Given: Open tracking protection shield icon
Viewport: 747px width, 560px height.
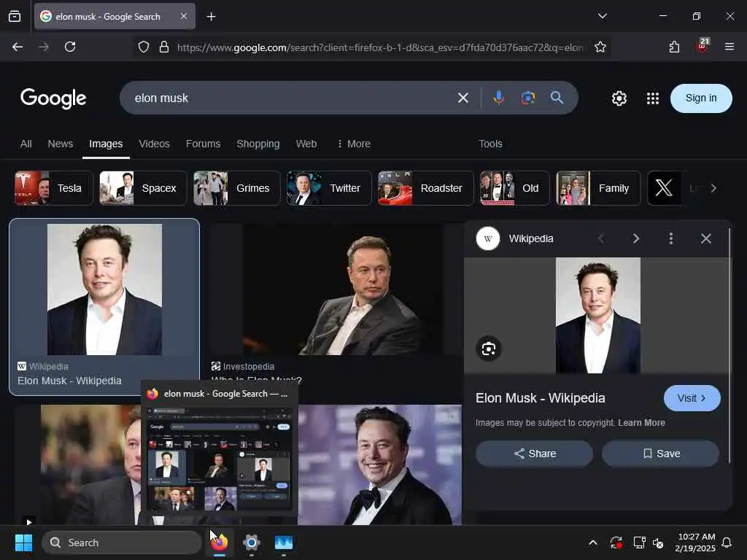Looking at the screenshot, I should (x=144, y=47).
